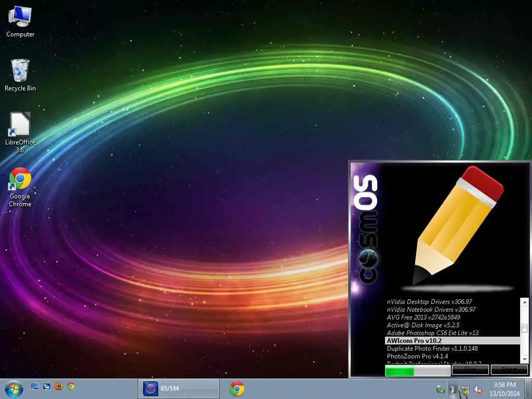Image resolution: width=532 pixels, height=399 pixels.
Task: Click the Action Center tray icon
Action: click(453, 390)
